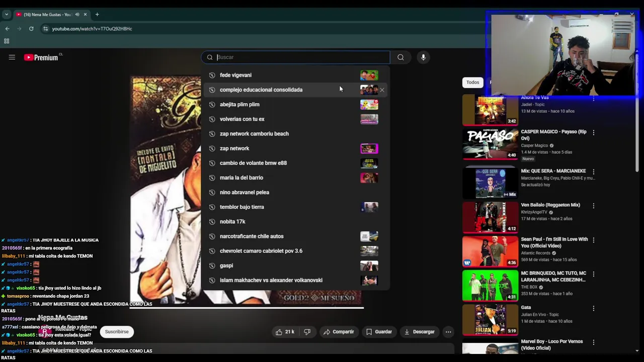Open 'Marvel Boy - Loco Por Vernos' title

pos(552,345)
